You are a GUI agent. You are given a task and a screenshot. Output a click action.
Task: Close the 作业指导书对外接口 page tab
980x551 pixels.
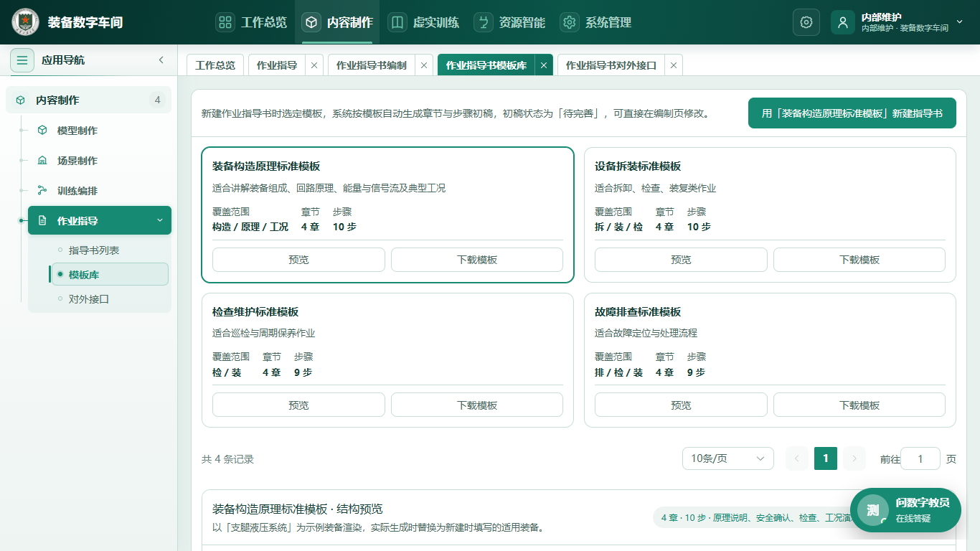pos(674,65)
